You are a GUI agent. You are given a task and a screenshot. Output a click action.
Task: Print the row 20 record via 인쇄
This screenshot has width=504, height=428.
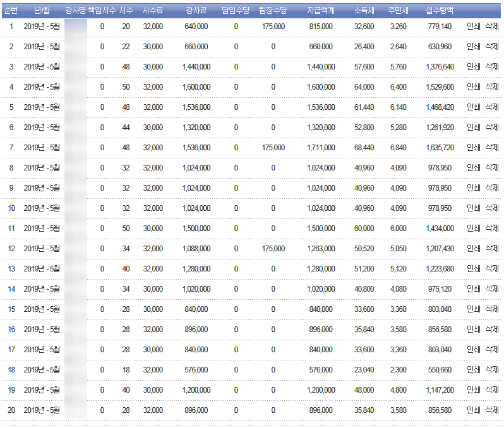point(473,410)
